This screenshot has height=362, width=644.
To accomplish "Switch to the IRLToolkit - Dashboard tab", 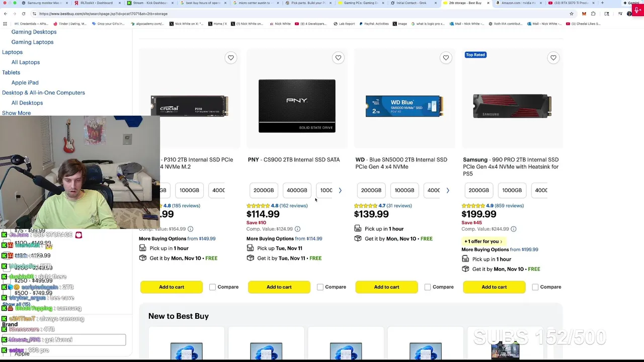I will point(97,3).
